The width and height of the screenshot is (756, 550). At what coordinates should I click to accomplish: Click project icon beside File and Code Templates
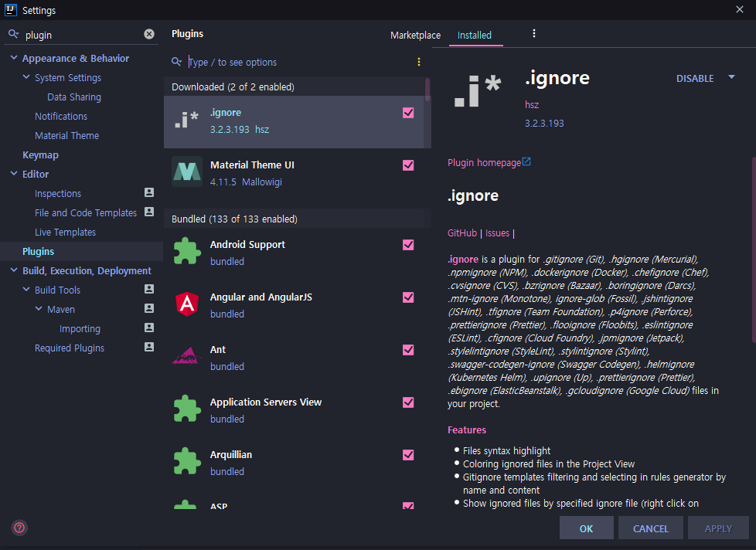pyautogui.click(x=149, y=212)
